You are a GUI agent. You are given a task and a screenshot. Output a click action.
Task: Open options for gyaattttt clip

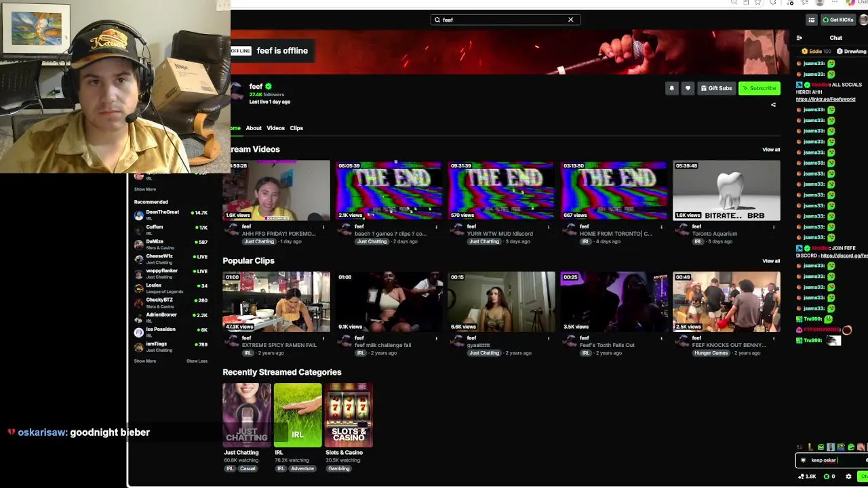[x=549, y=338]
